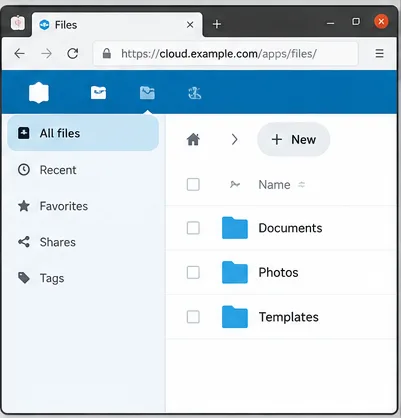Go back with browser back arrow
The image size is (401, 418).
(x=20, y=53)
